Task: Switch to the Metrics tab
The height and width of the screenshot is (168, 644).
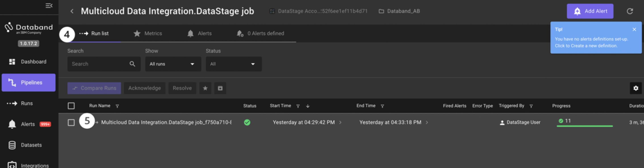Action: (x=148, y=33)
